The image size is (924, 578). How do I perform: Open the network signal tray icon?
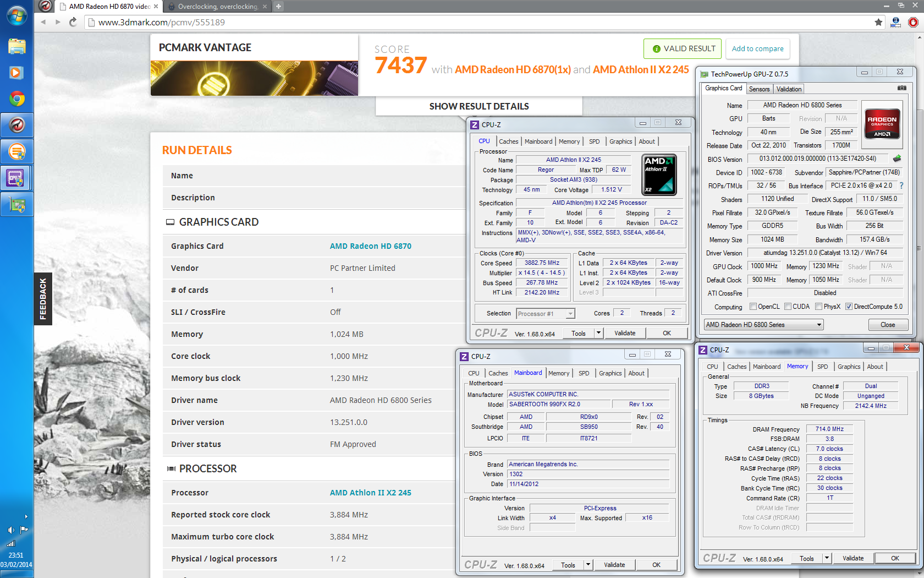pos(11,543)
